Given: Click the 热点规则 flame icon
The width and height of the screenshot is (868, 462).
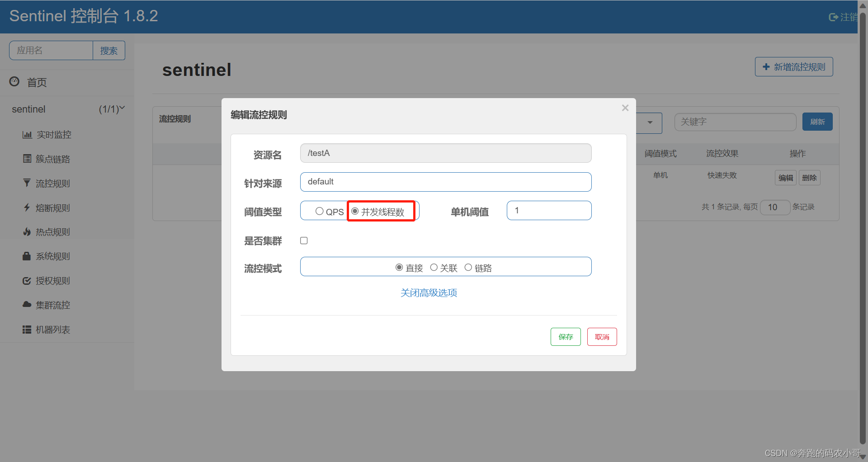Looking at the screenshot, I should coord(27,232).
